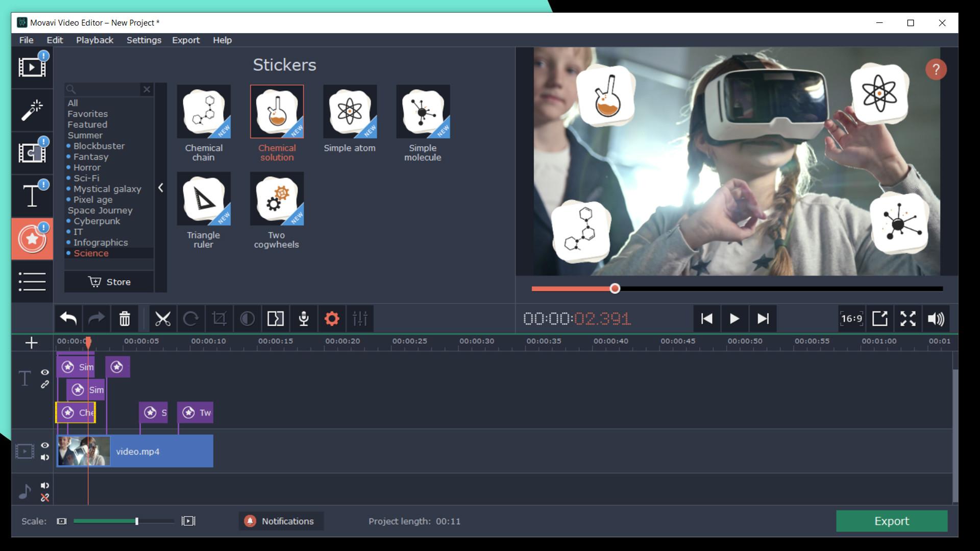Viewport: 980px width, 551px height.
Task: Activate the crop tool in the toolbar
Action: (x=219, y=318)
